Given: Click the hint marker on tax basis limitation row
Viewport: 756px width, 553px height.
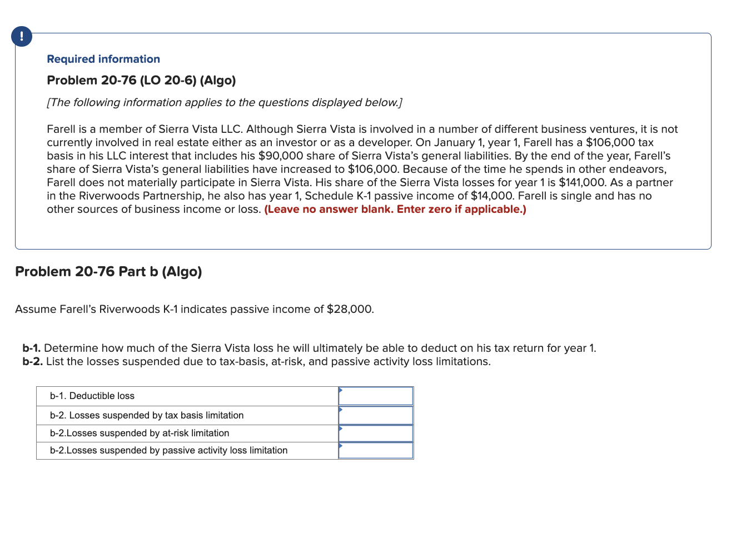Looking at the screenshot, I should [x=340, y=411].
